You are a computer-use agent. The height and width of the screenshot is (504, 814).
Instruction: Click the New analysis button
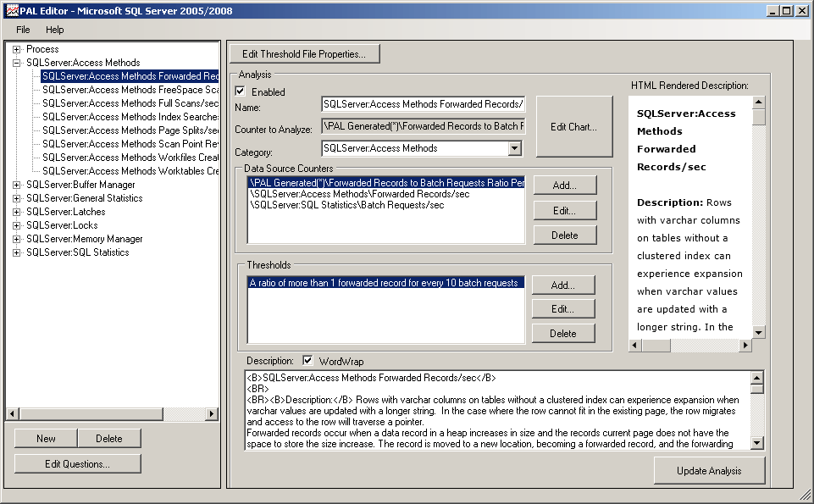click(46, 439)
